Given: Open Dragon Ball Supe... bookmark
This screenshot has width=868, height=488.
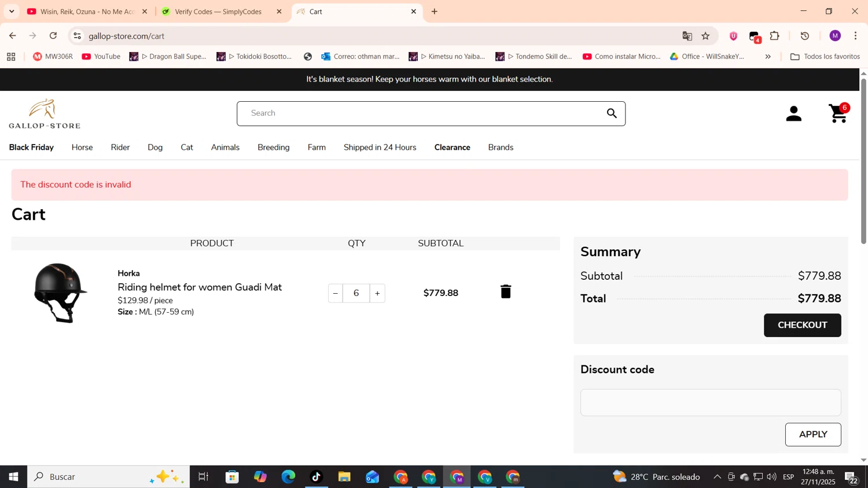Looking at the screenshot, I should point(168,57).
